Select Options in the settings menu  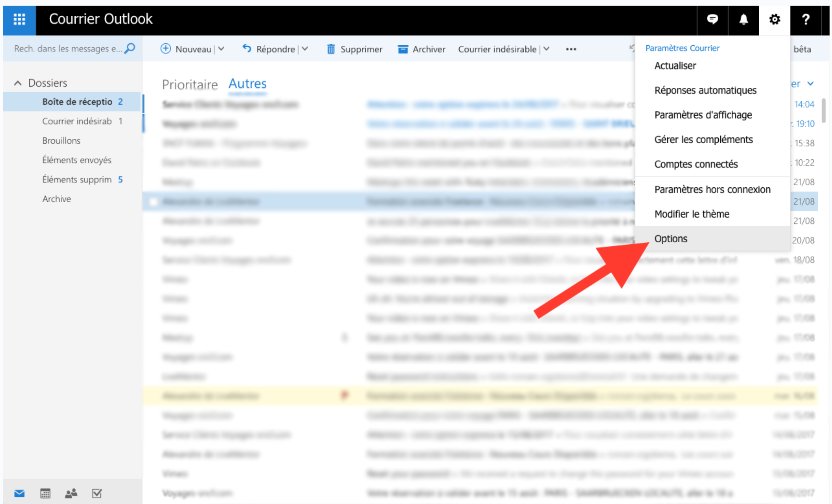click(x=671, y=239)
